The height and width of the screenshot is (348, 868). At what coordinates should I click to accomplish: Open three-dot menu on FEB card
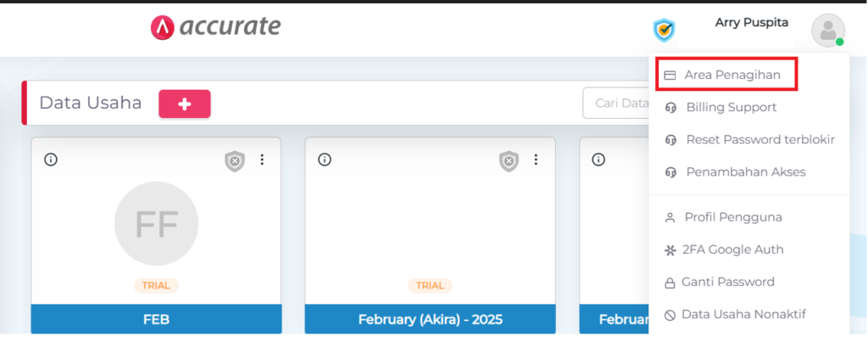262,160
